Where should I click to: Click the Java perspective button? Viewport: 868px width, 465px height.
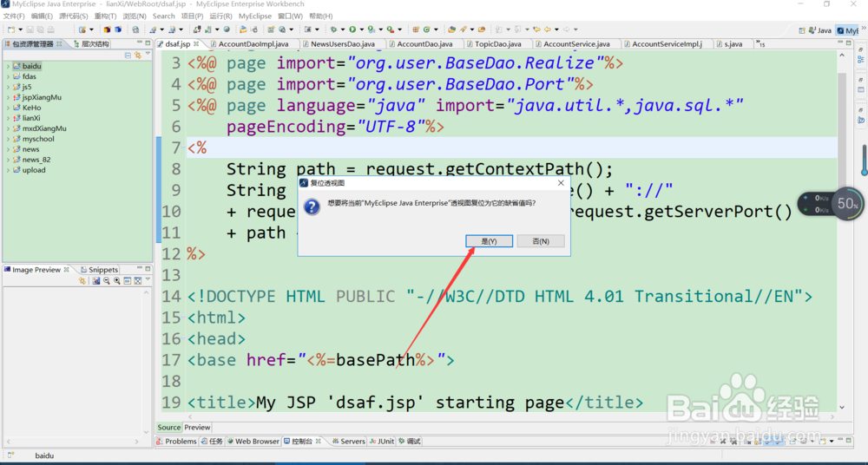point(820,30)
